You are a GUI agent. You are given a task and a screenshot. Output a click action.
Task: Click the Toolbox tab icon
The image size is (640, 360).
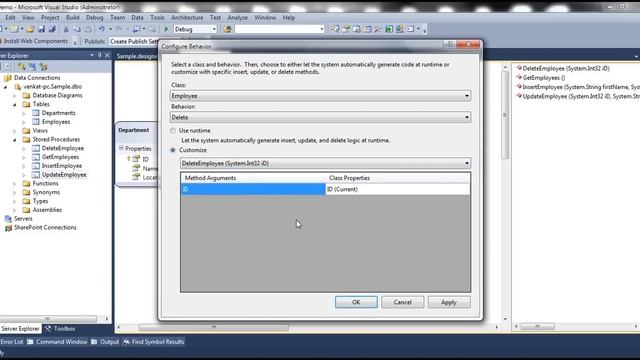[x=48, y=329]
